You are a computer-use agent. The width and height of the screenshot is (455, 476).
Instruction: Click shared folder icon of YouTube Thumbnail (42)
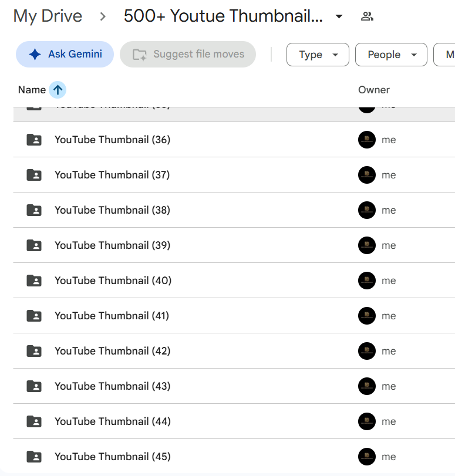(34, 351)
